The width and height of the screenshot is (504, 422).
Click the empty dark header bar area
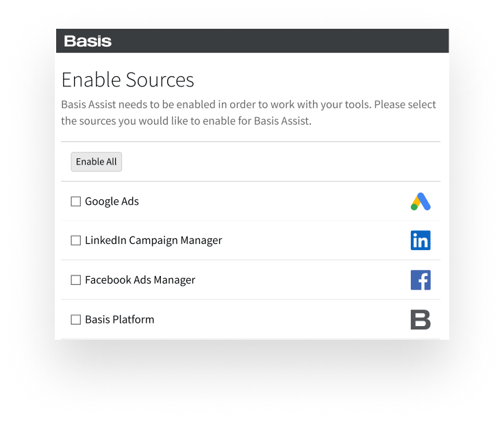[279, 41]
